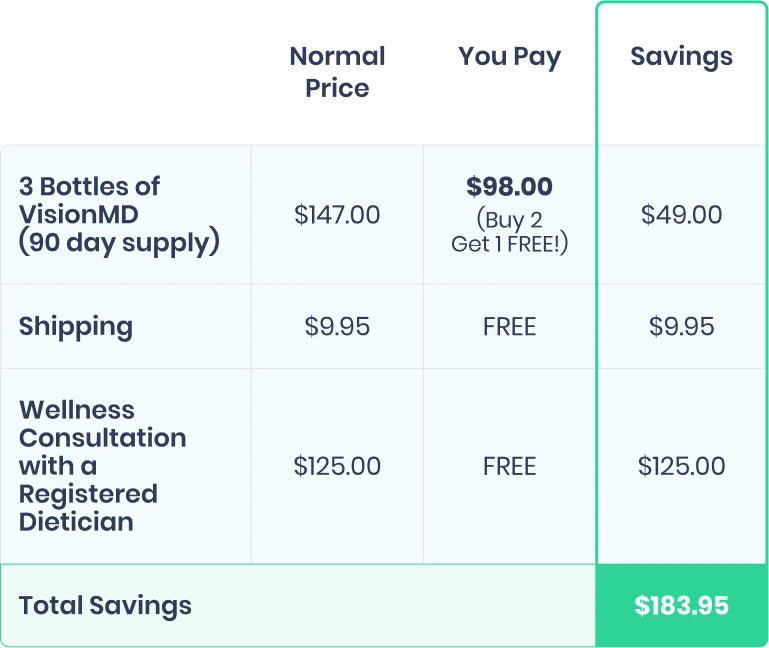
Task: Click the (90 day supply) text
Action: pos(119,243)
